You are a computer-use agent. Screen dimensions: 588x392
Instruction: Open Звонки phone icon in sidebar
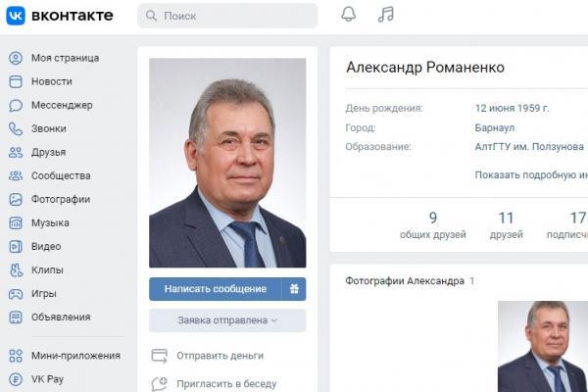click(16, 128)
